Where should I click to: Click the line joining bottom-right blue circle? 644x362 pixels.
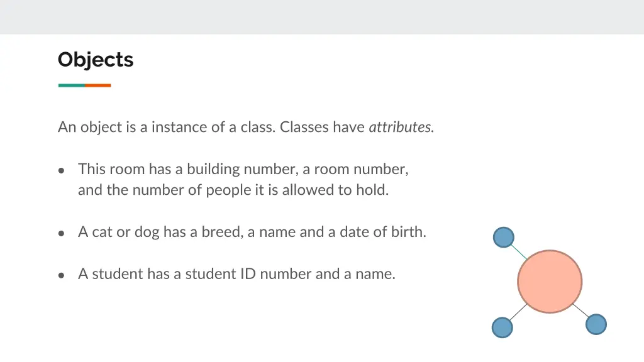click(x=580, y=310)
